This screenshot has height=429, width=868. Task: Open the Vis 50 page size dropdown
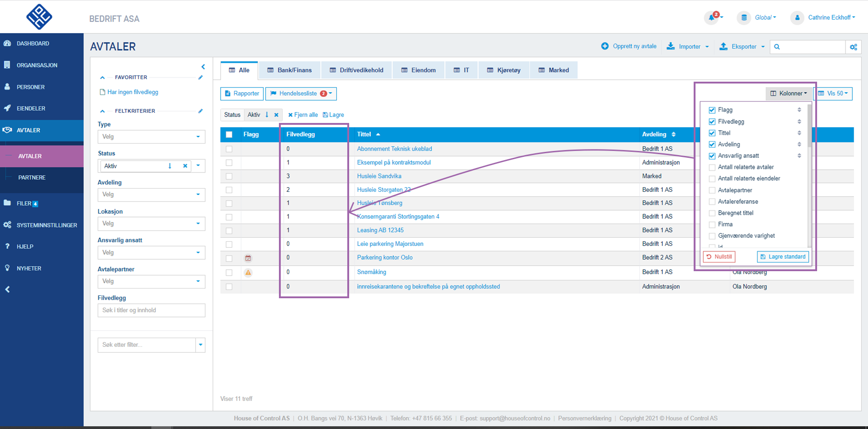coord(833,94)
